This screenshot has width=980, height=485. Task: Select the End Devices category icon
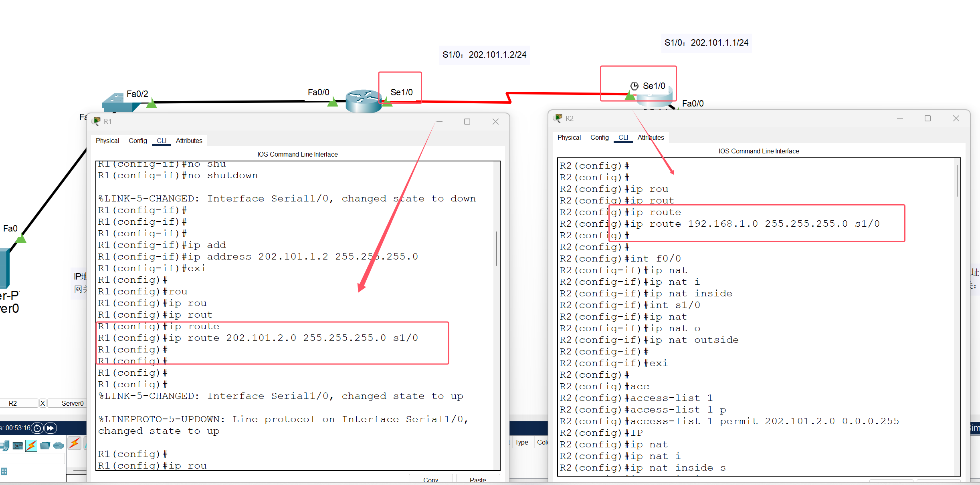pos(5,445)
